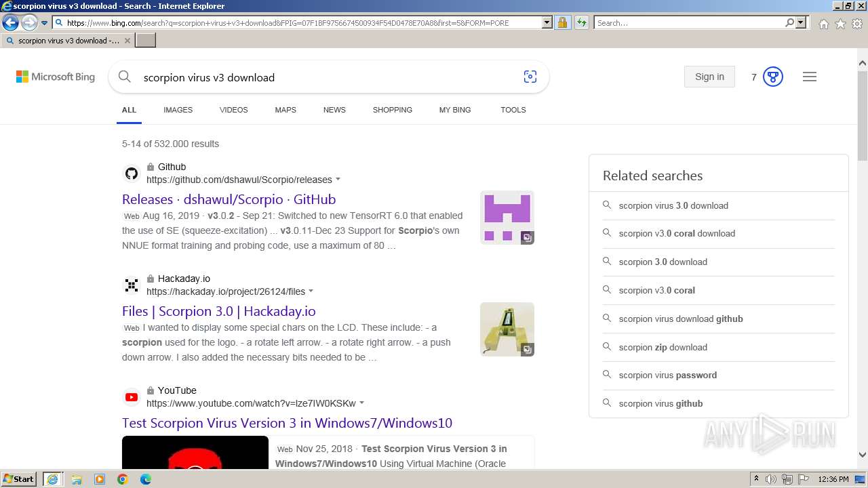
Task: Open the IE Tools gear icon
Action: (x=857, y=24)
